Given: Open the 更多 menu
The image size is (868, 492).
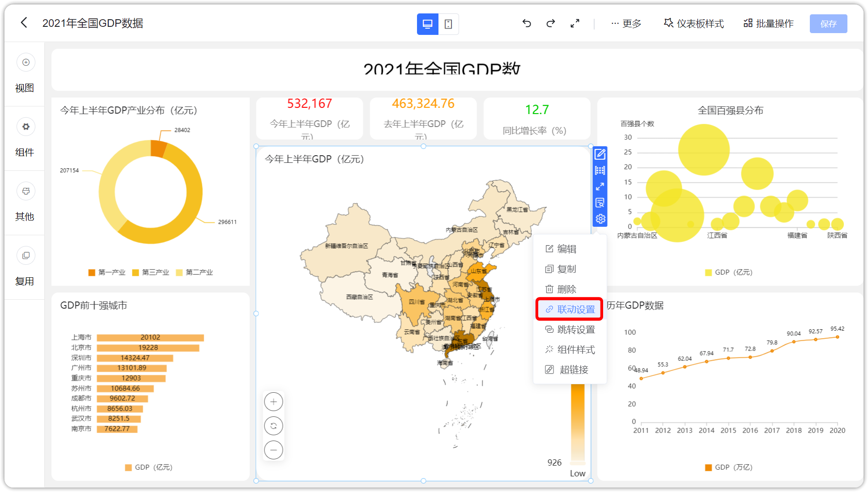Looking at the screenshot, I should click(626, 23).
